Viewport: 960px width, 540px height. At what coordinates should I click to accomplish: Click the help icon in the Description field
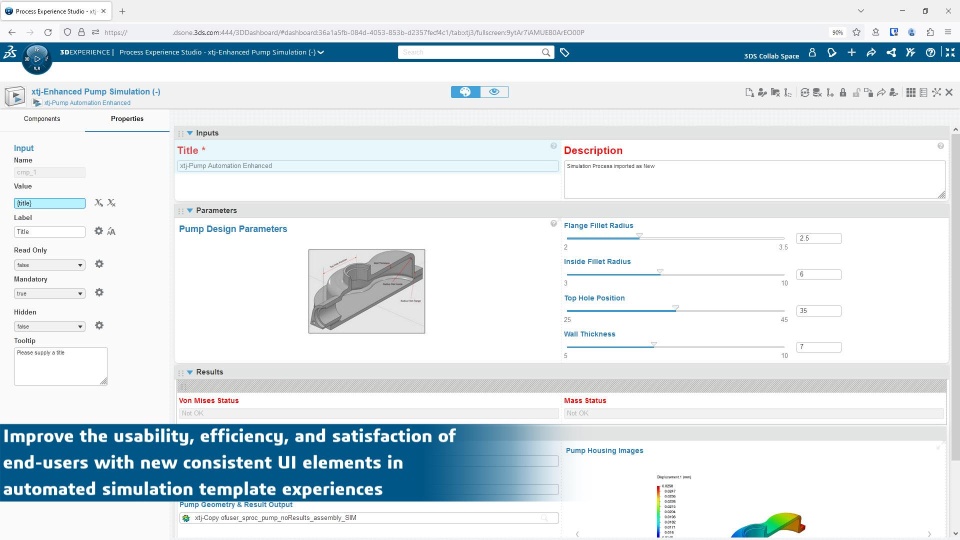tap(940, 146)
